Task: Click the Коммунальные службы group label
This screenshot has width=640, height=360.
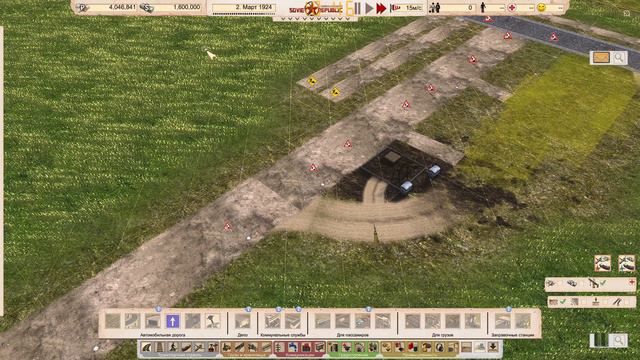Action: [282, 335]
